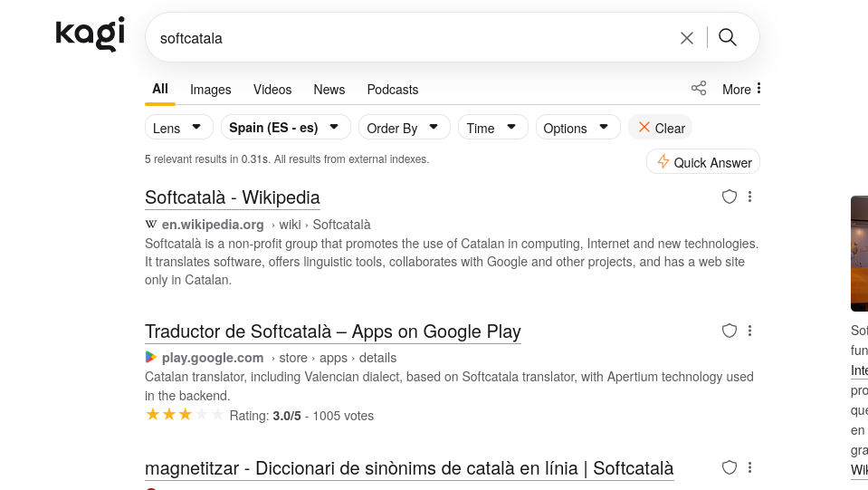The image size is (868, 490).
Task: Click the Kagi logo
Action: (x=91, y=34)
